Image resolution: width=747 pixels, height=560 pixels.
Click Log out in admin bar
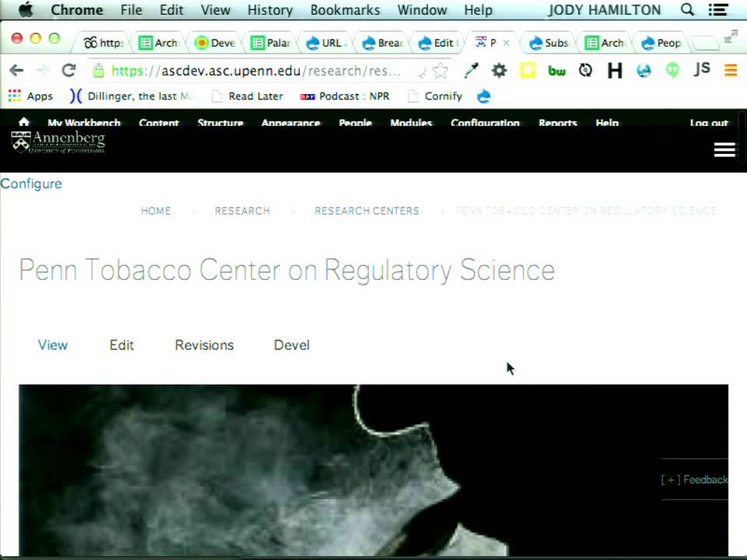(x=709, y=123)
